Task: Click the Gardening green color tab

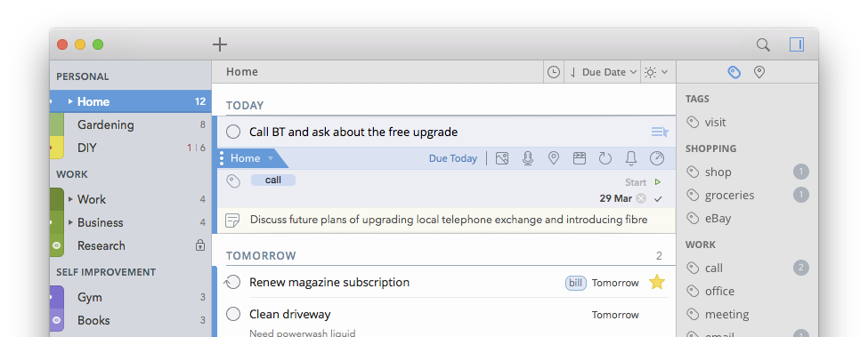Action: point(56,124)
